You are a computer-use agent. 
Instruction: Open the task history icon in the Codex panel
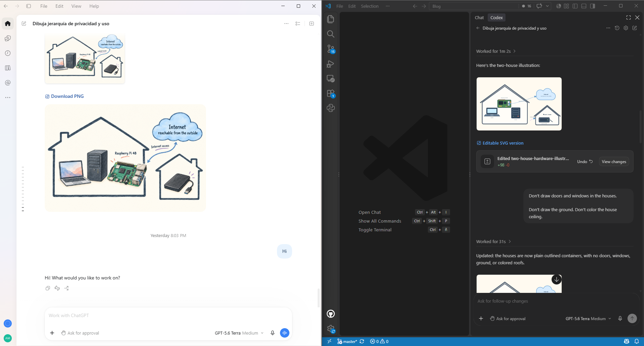coord(617,28)
